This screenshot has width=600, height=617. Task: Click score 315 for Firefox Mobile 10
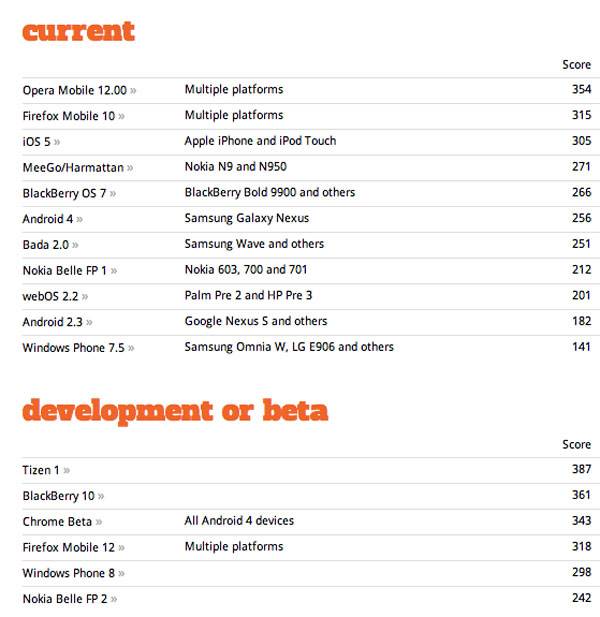coord(582,115)
